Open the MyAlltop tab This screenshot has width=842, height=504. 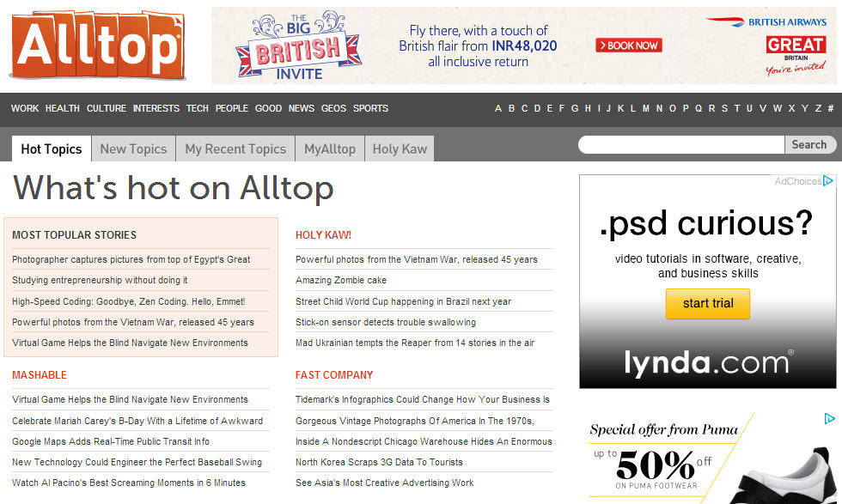tap(330, 149)
